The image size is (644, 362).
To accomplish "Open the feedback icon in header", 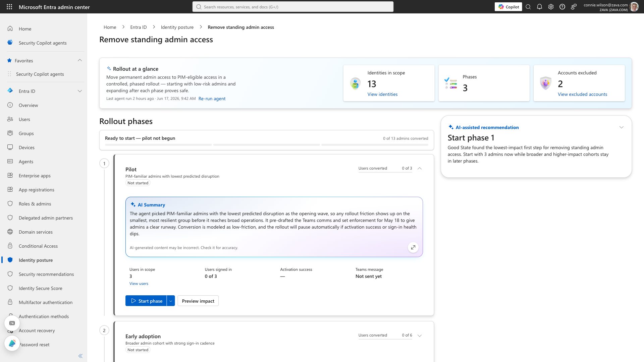I will (574, 7).
